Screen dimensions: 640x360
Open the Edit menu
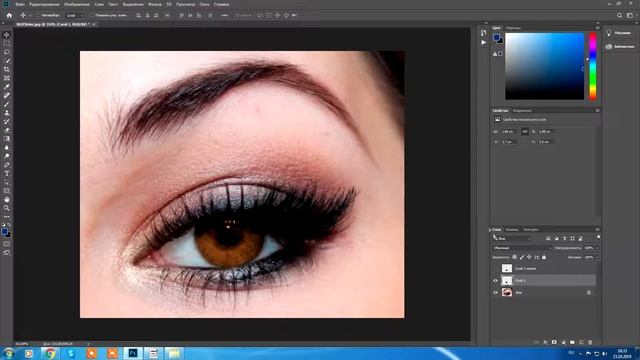tap(44, 4)
